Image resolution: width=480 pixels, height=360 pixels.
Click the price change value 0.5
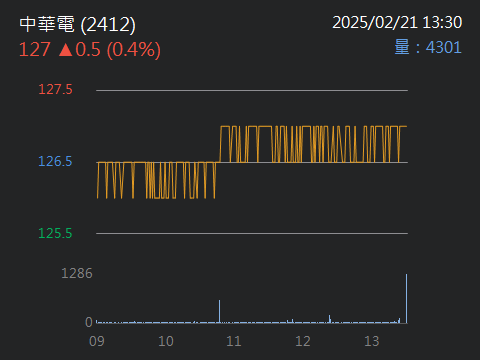(x=88, y=50)
